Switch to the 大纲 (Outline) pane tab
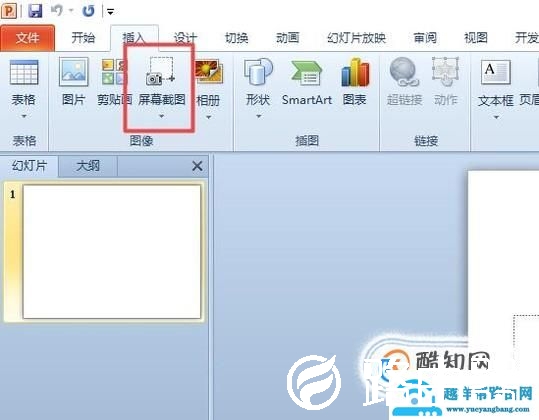This screenshot has width=539, height=420. click(88, 166)
